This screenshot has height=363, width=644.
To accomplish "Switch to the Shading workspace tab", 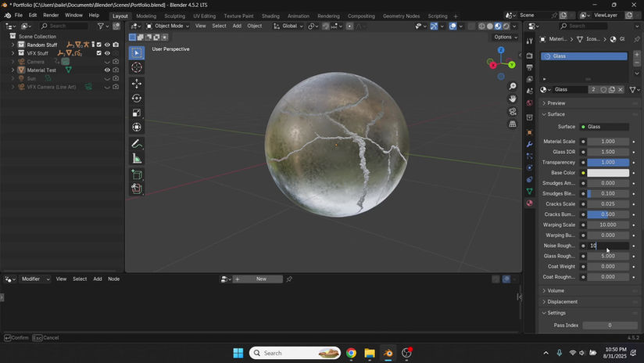I will point(270,16).
